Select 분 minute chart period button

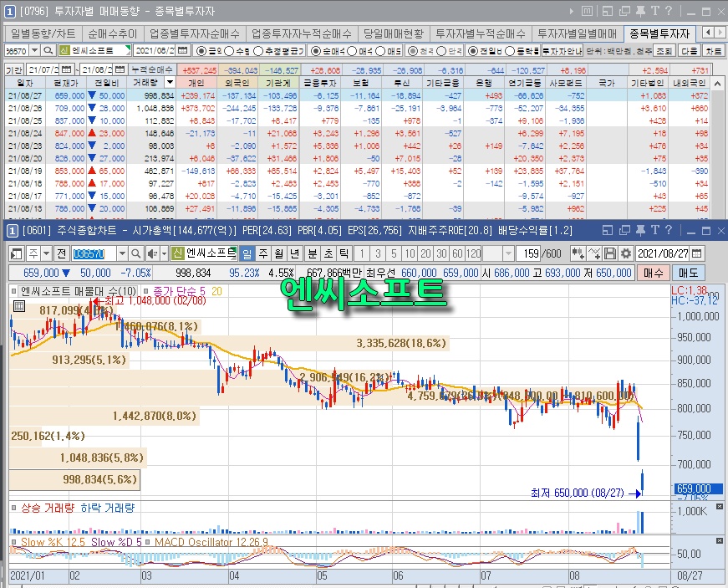pyautogui.click(x=313, y=253)
